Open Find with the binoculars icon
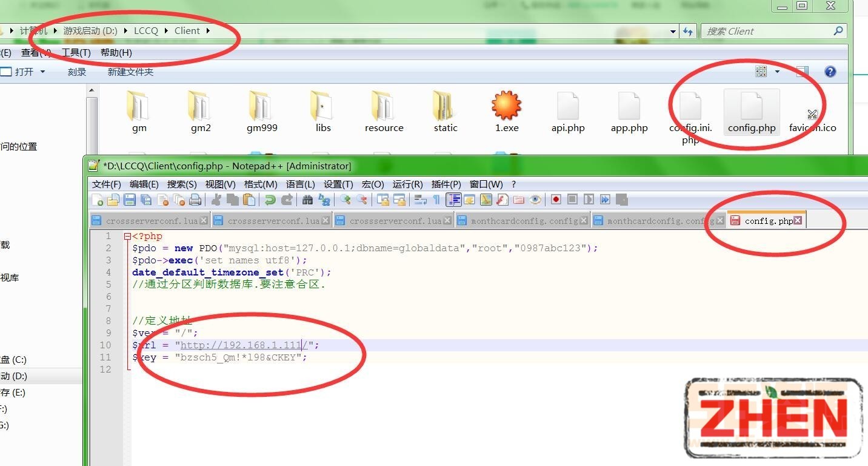Viewport: 868px width, 466px height. [307, 200]
